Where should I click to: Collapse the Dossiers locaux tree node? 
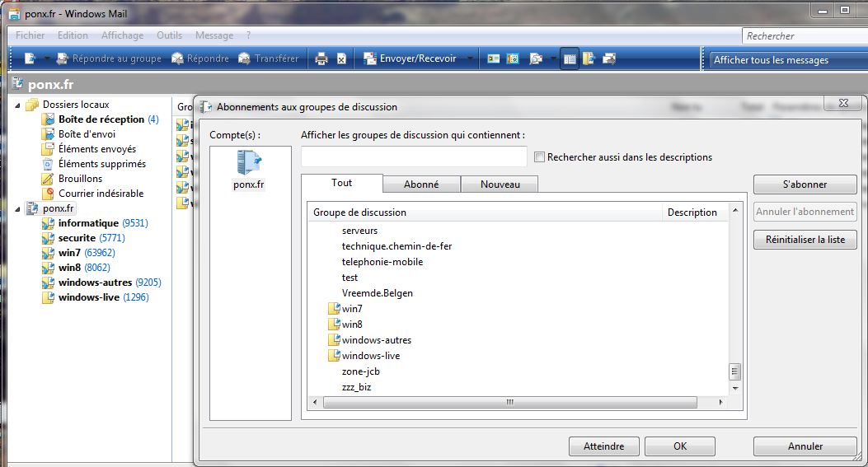tap(17, 105)
